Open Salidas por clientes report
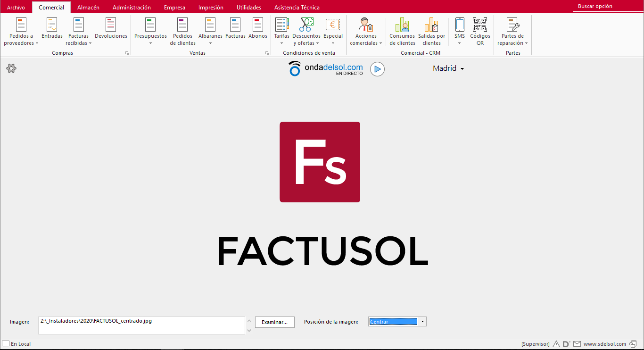Screen dimensions: 644x350 click(431, 32)
